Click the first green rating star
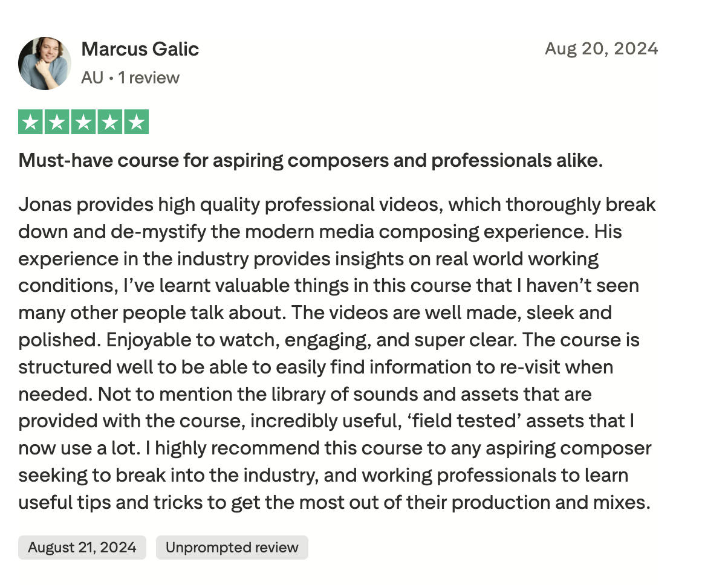 pos(30,123)
